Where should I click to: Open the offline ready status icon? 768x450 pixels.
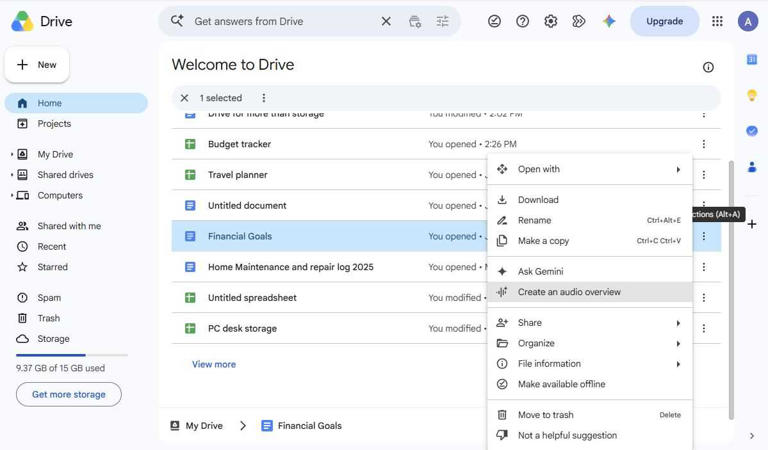point(494,21)
